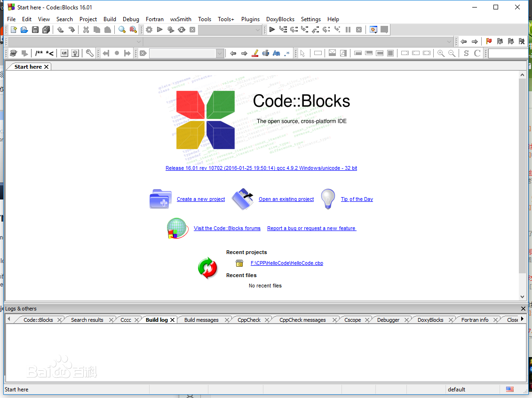Click Visit the Code::Blocks forums link

tap(227, 228)
